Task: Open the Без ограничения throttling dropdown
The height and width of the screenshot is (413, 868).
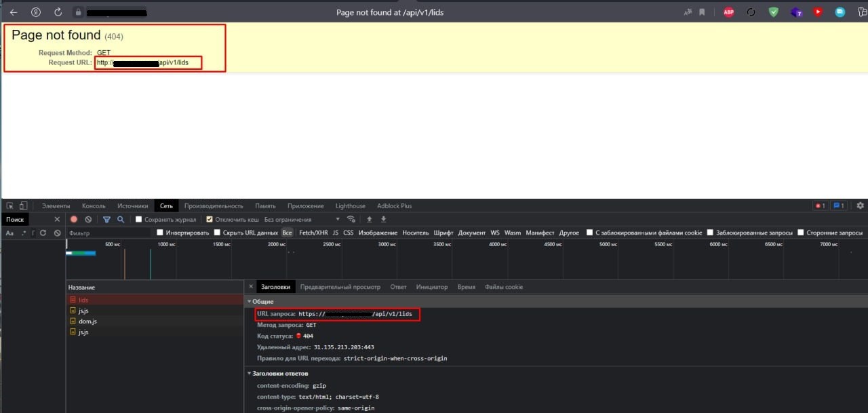Action: point(302,220)
